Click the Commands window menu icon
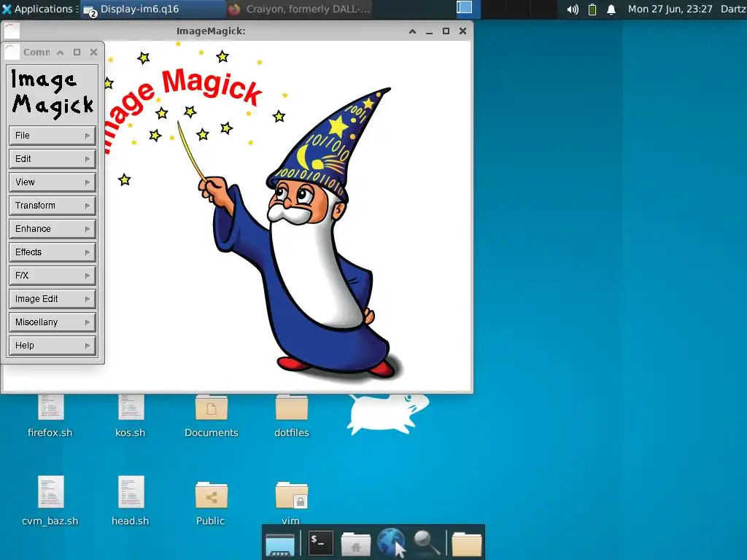This screenshot has width=747, height=560. (12, 52)
